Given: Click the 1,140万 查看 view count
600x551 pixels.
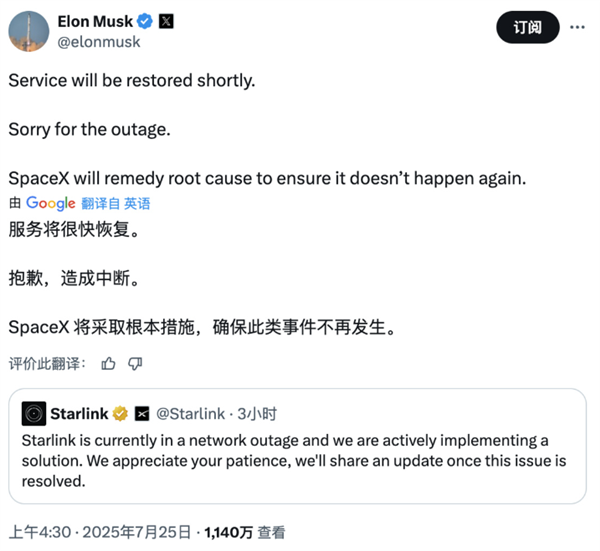Looking at the screenshot, I should (244, 532).
